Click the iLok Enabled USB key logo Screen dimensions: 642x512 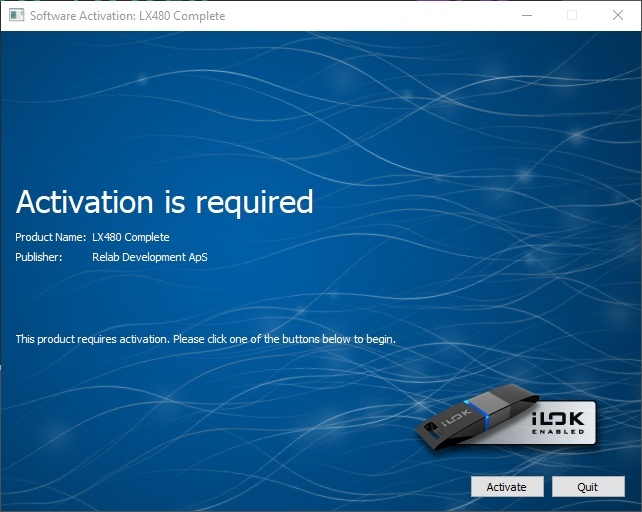tap(506, 417)
